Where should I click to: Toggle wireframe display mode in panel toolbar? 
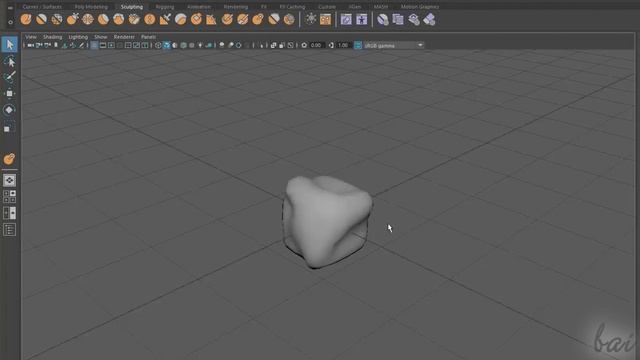[158, 45]
